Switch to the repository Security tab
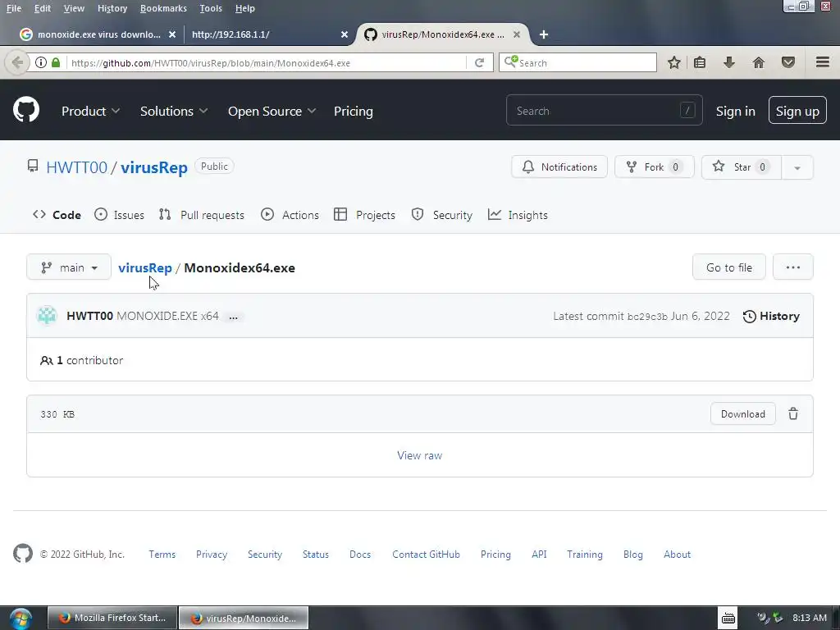 (x=442, y=215)
